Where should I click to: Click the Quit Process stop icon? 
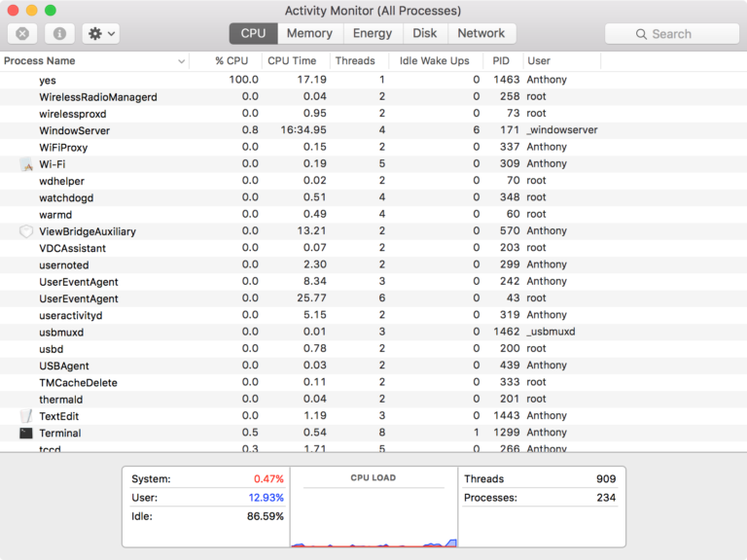[x=22, y=34]
